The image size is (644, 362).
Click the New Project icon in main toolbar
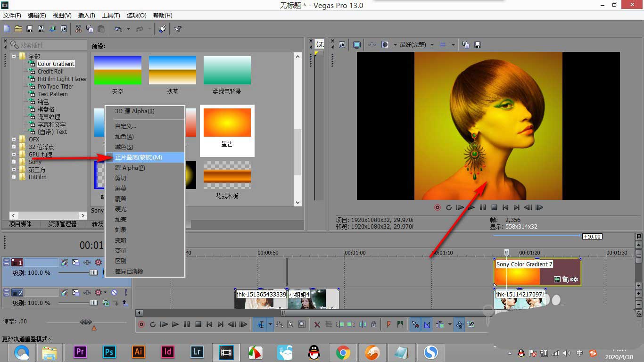click(x=7, y=29)
